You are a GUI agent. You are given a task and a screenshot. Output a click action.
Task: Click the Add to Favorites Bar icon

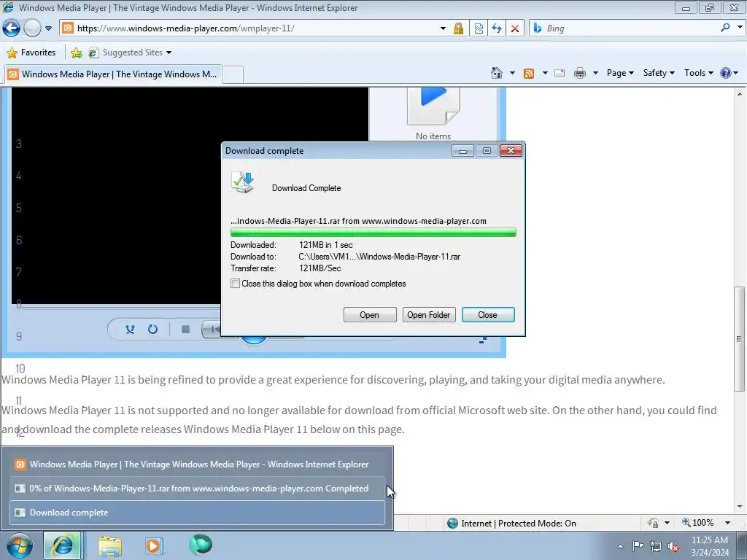[76, 52]
